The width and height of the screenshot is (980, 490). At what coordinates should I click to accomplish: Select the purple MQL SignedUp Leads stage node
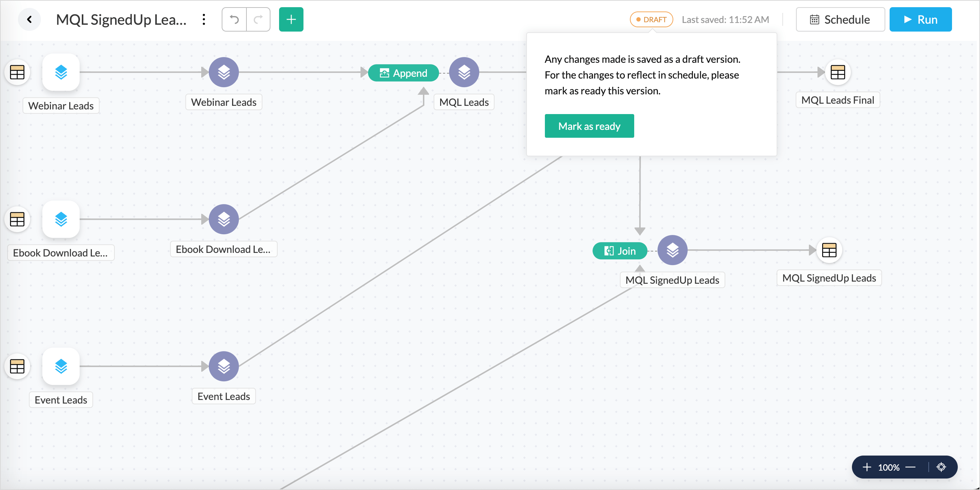[x=672, y=250]
